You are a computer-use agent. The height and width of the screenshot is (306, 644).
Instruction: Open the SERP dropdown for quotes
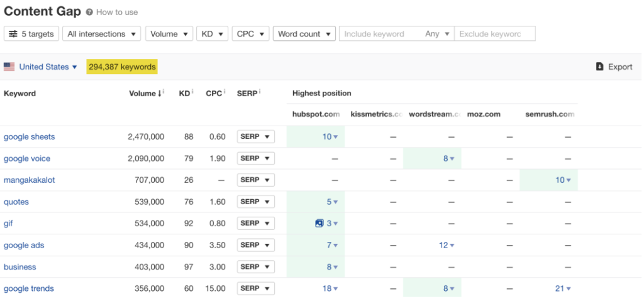click(x=255, y=202)
